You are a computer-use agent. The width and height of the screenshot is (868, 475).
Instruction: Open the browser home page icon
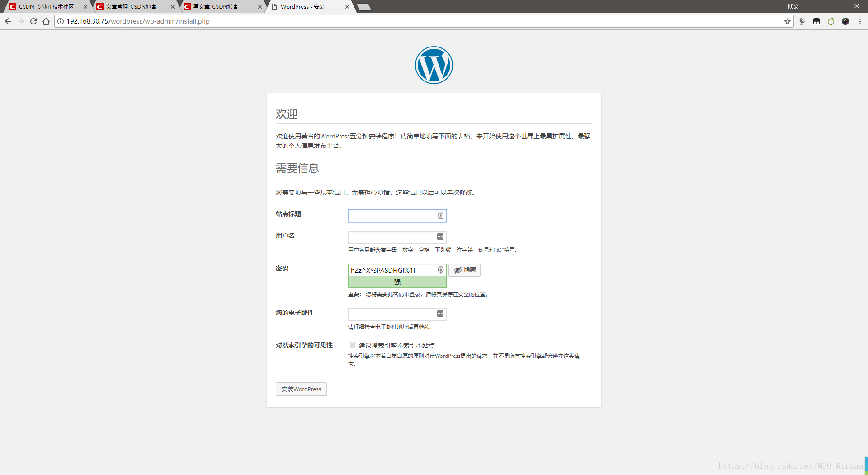(x=46, y=21)
